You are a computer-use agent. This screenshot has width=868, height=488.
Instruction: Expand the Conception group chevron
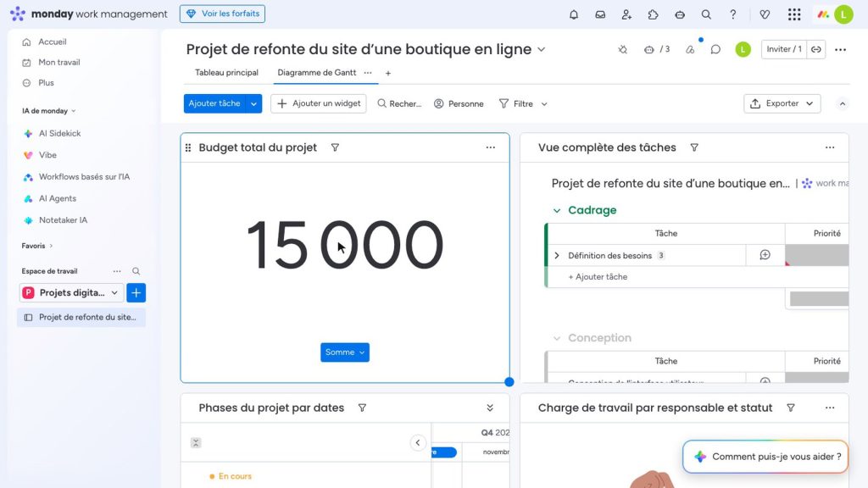[x=557, y=338]
